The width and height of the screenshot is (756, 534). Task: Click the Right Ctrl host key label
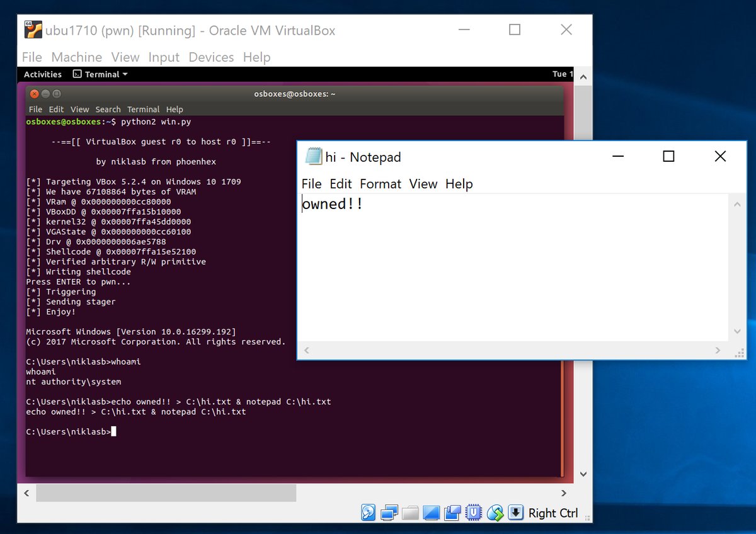[x=553, y=513]
